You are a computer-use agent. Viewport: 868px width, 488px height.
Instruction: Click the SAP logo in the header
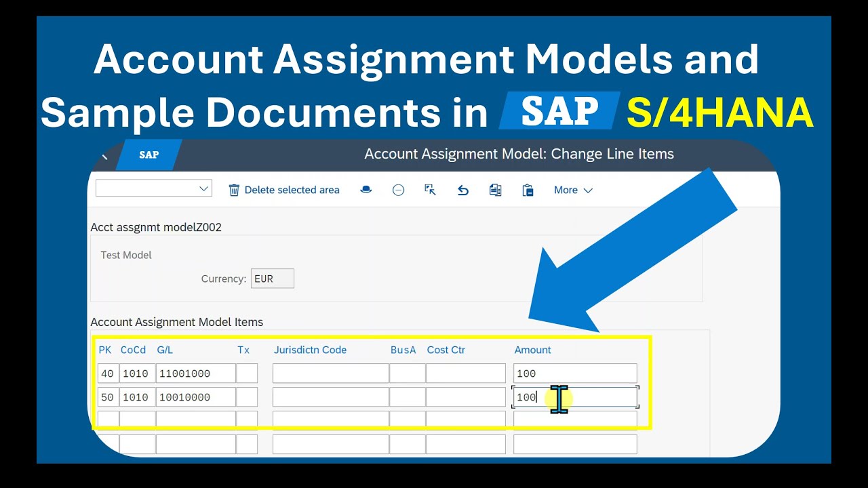(x=149, y=155)
